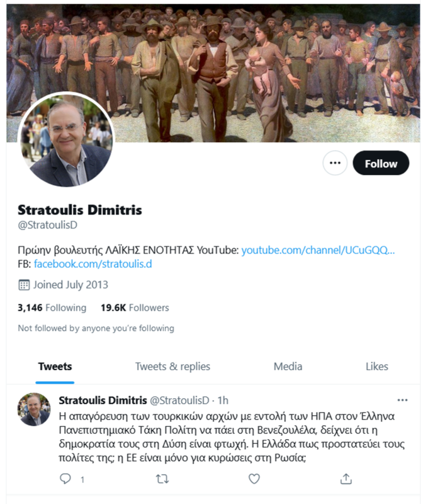This screenshot has height=504, width=438.
Task: Switch to the Media tab
Action: [288, 367]
